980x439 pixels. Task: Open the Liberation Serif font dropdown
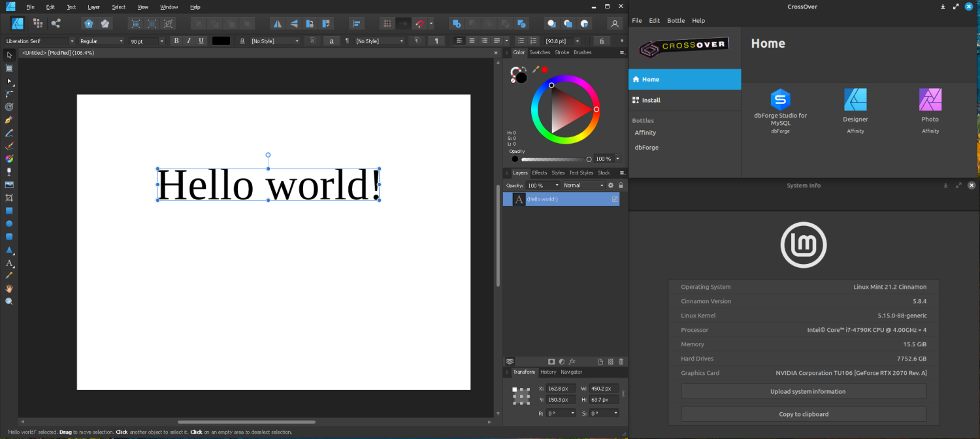[x=40, y=41]
